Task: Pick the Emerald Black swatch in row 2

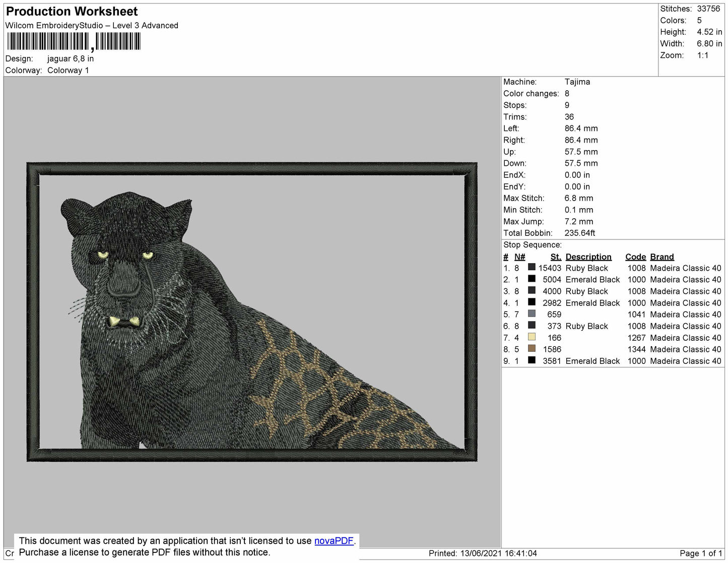Action: pos(532,279)
